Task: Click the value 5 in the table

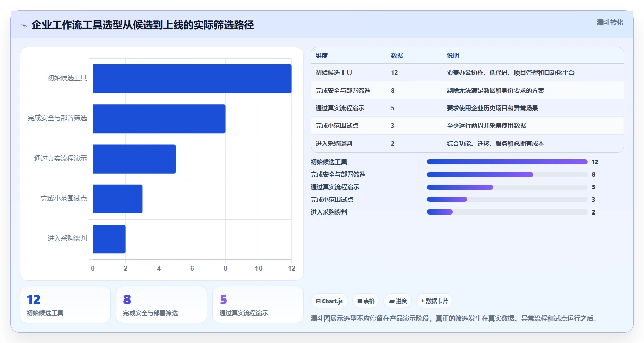Action: click(393, 108)
